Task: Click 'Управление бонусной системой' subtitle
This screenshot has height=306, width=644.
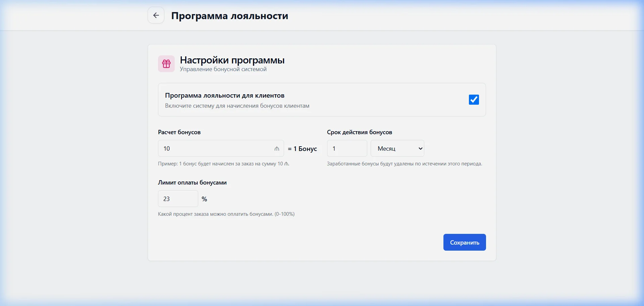Action: point(223,69)
